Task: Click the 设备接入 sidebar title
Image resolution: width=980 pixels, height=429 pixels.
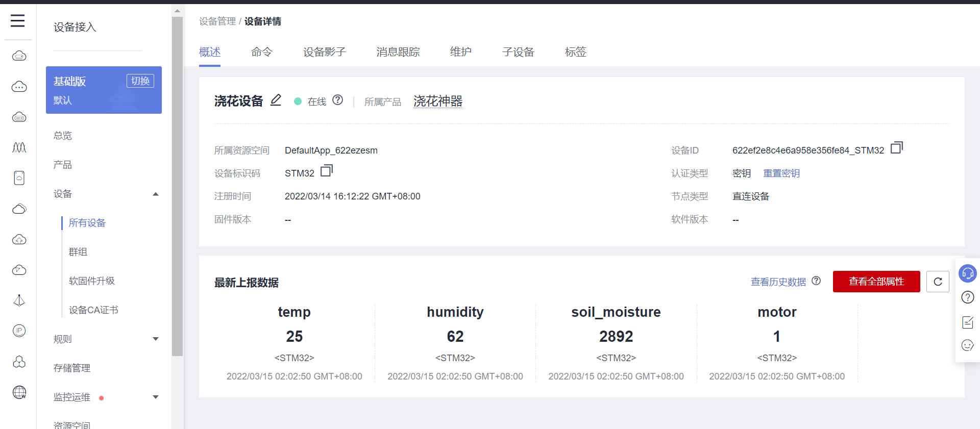Action: click(x=75, y=27)
